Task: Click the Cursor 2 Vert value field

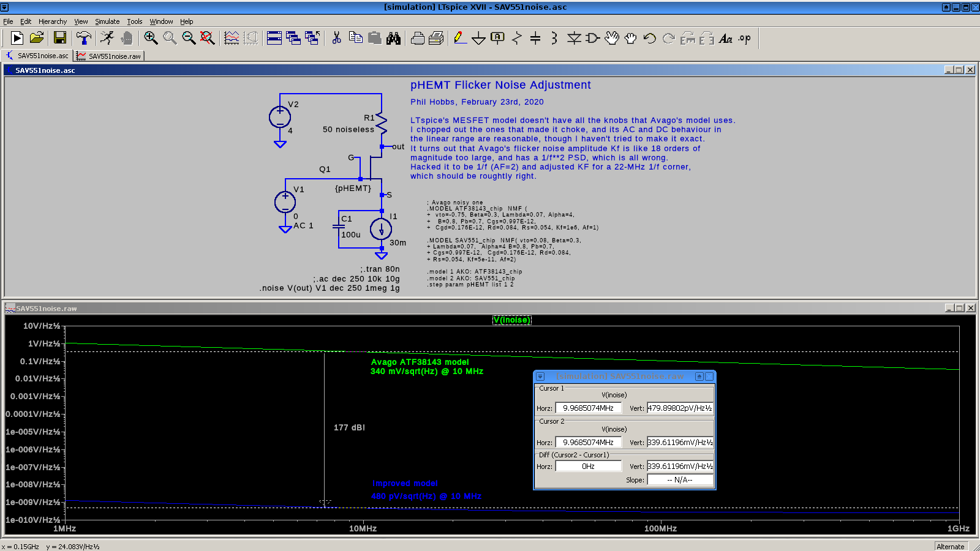Action: (x=680, y=442)
